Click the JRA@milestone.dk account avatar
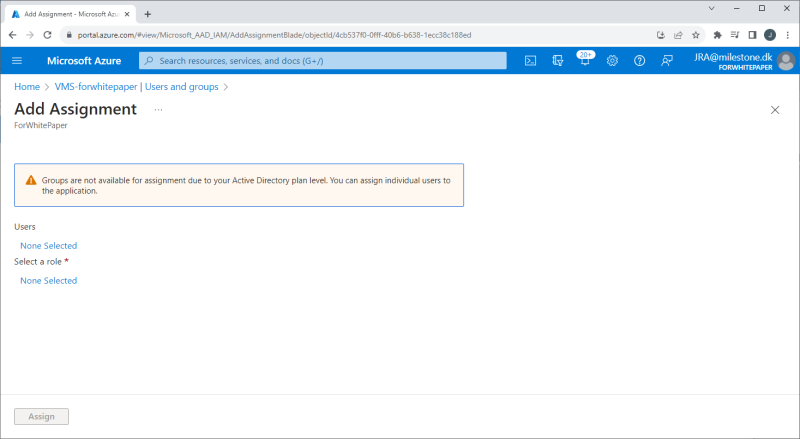Screen dimensions: 800x439 click(786, 61)
